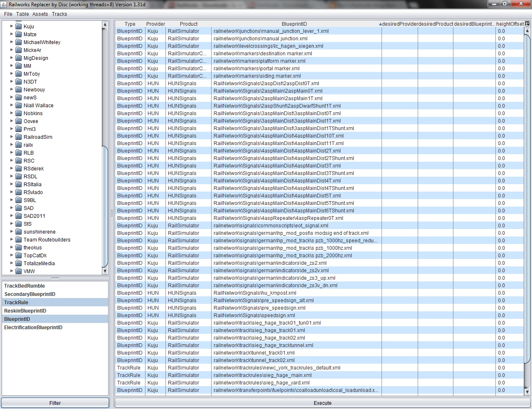The image size is (532, 409).
Task: Select the hu_kmpost.xml blueprint cell
Action: pos(296,293)
